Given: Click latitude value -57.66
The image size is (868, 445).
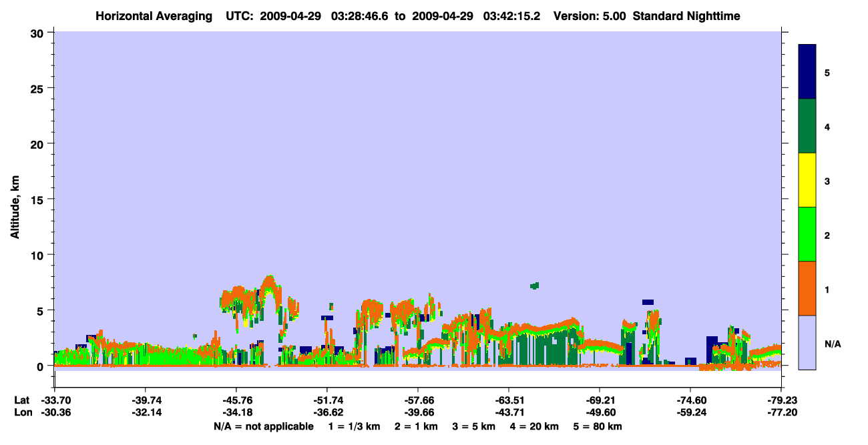Looking at the screenshot, I should [418, 400].
